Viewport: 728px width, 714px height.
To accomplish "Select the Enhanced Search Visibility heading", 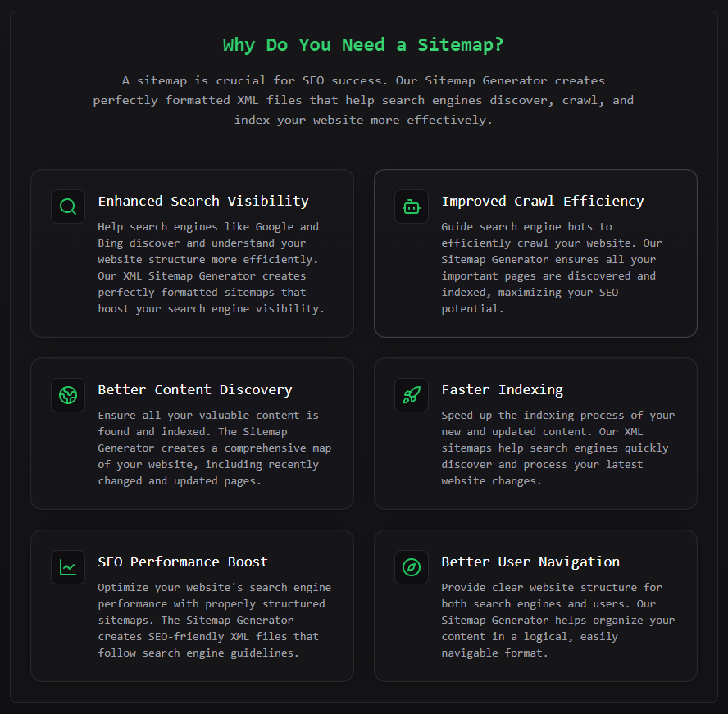I will coord(203,201).
